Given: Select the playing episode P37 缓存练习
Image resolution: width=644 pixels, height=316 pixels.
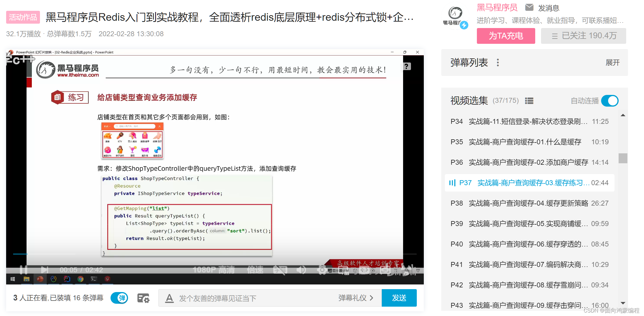Looking at the screenshot, I should point(529,183).
